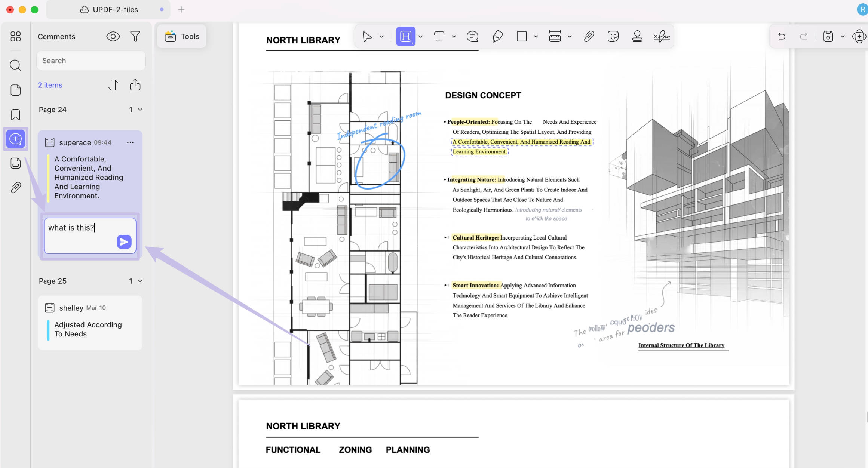The width and height of the screenshot is (868, 468).
Task: Toggle comment visibility eye icon
Action: coord(113,36)
